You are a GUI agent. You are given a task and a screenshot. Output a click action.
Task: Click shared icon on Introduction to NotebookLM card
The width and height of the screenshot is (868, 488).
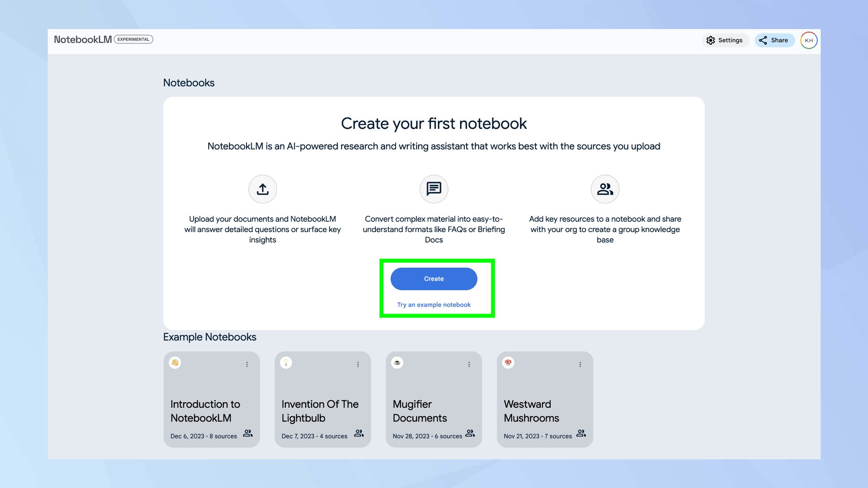point(248,433)
